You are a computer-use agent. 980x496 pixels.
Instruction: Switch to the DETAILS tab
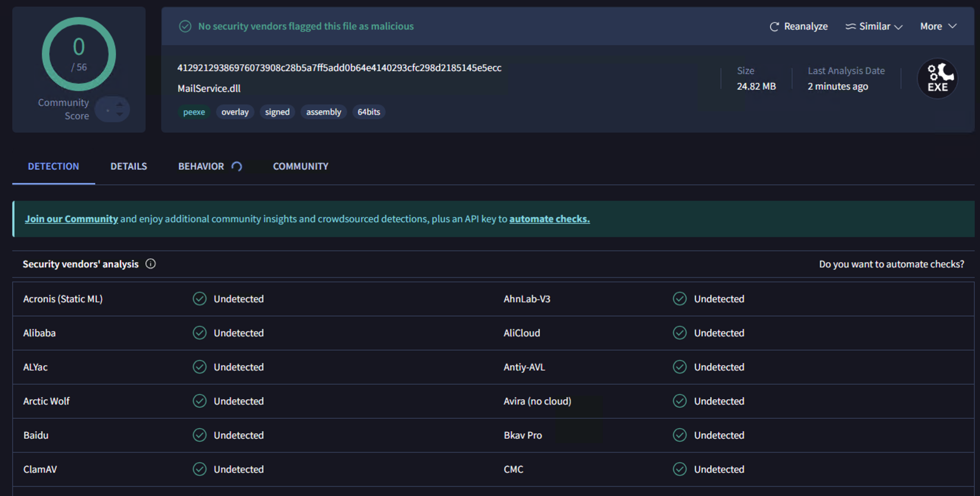point(128,166)
